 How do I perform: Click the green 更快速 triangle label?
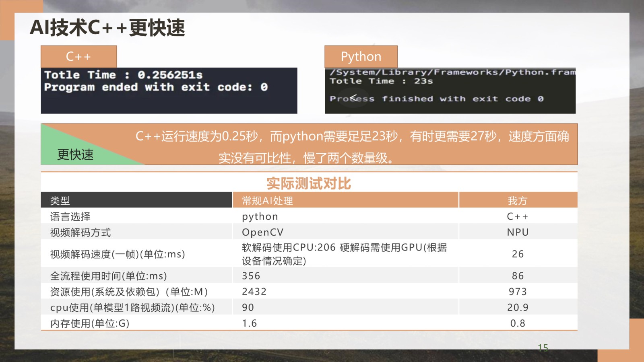coord(75,154)
